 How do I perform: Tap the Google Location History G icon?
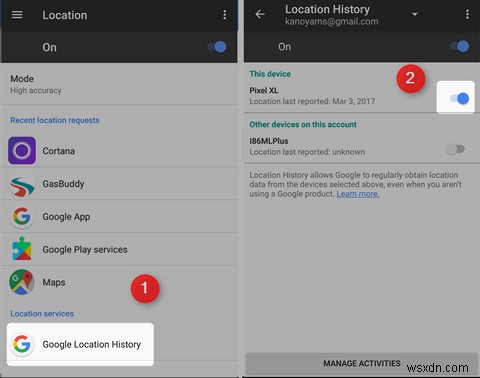pyautogui.click(x=22, y=344)
